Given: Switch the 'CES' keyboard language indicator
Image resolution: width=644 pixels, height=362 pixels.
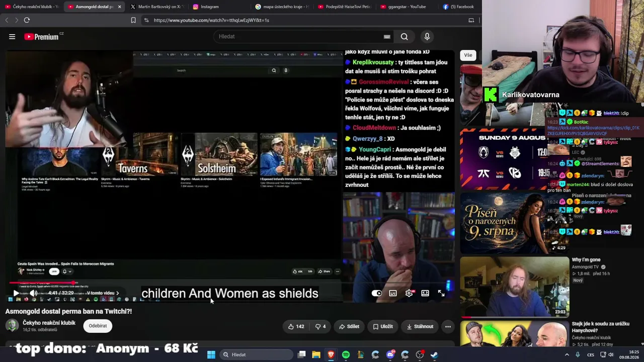Looking at the screenshot, I should (590, 354).
